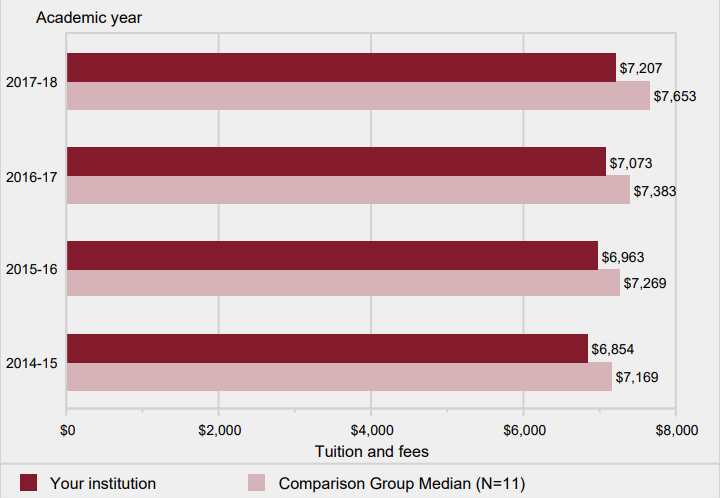Image resolution: width=720 pixels, height=498 pixels.
Task: Click the $7,653 data label
Action: click(675, 96)
